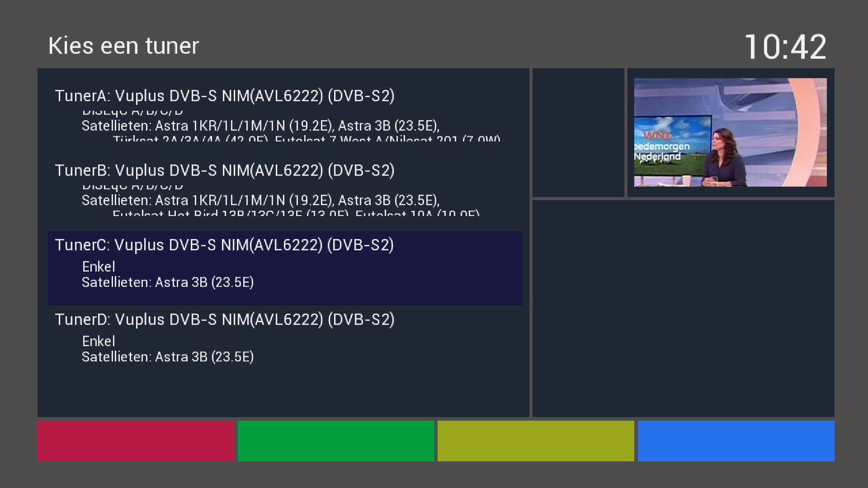The height and width of the screenshot is (488, 868).
Task: Click 'Enkel' under TunerD
Action: (x=99, y=341)
